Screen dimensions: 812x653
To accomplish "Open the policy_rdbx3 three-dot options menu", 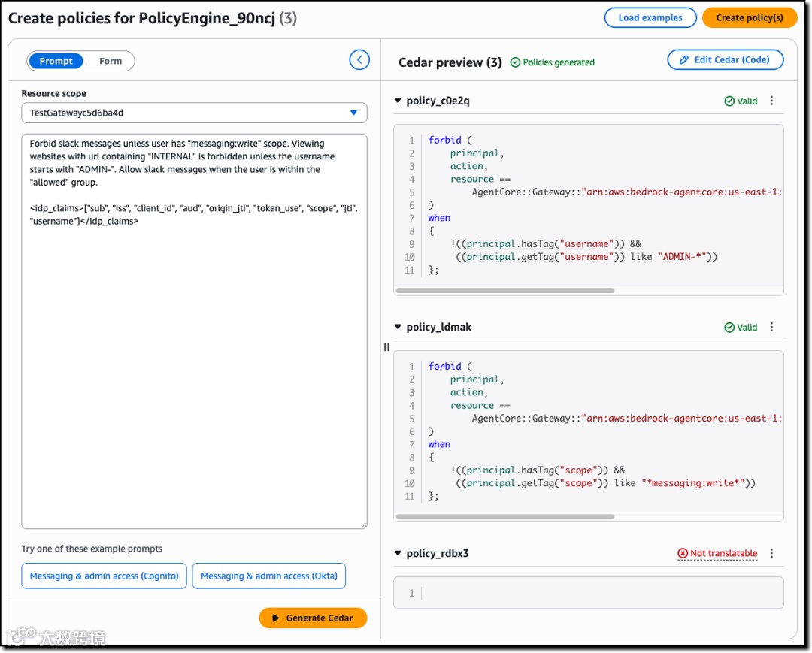I will (x=771, y=553).
